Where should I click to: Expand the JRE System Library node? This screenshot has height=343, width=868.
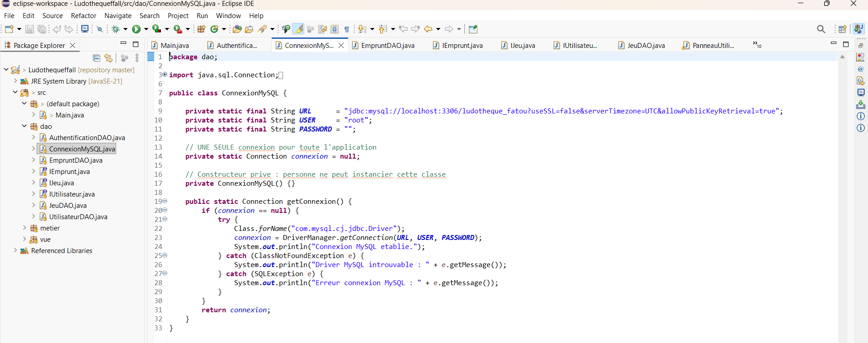coord(15,81)
